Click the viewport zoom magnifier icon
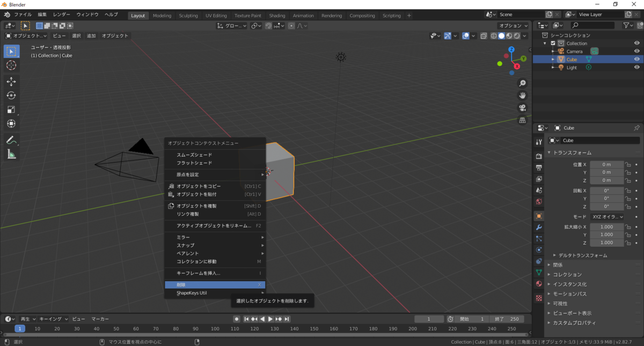This screenshot has height=346, width=644. [522, 84]
